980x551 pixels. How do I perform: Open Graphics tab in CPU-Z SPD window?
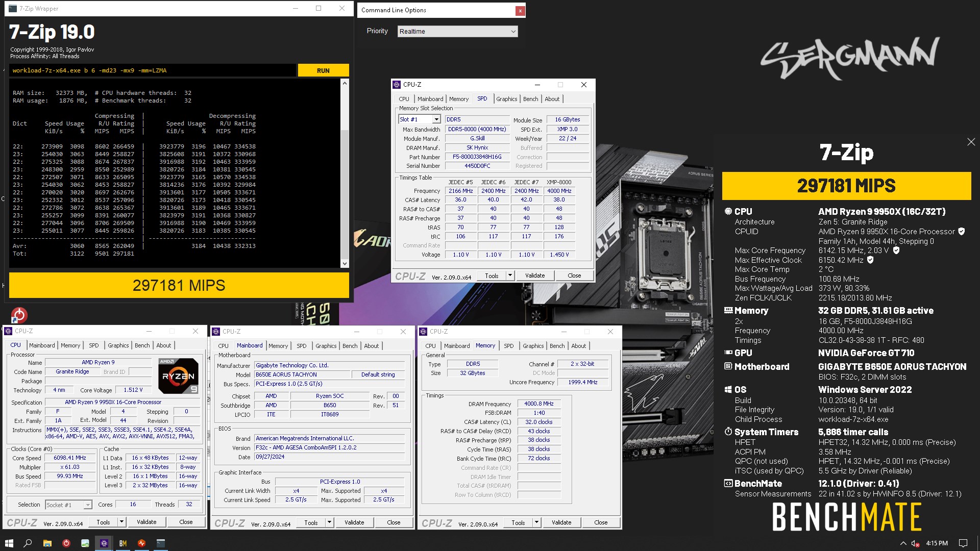[506, 99]
